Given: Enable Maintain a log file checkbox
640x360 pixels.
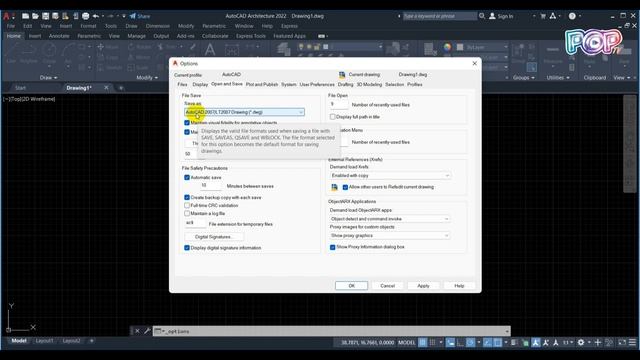Looking at the screenshot, I should [187, 213].
